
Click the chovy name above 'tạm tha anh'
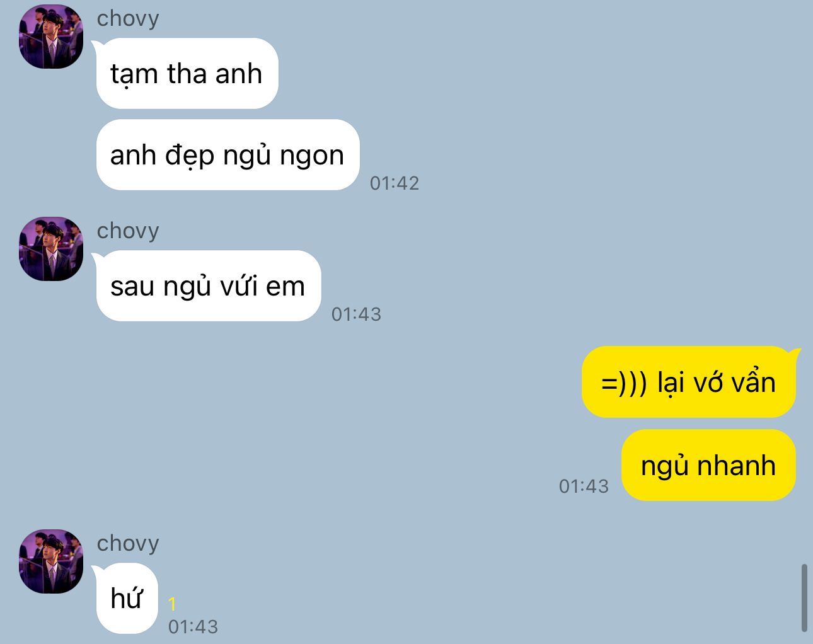pyautogui.click(x=128, y=19)
